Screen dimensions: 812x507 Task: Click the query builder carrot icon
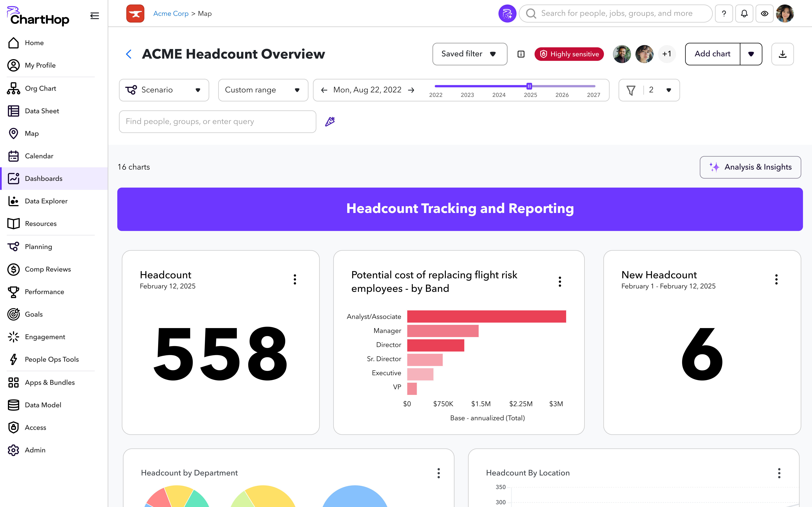tap(330, 121)
